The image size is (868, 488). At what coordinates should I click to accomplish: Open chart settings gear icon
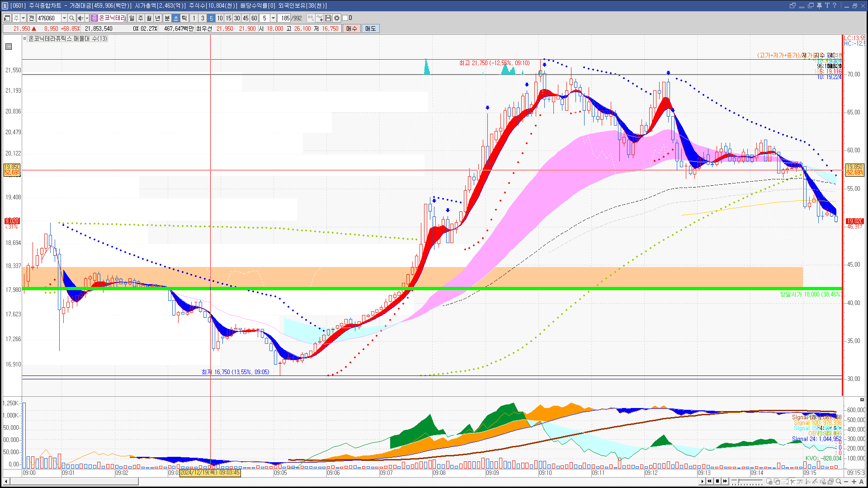(x=337, y=18)
